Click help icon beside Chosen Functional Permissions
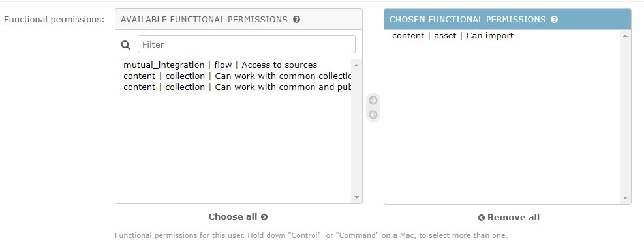The image size is (644, 247). 555,20
